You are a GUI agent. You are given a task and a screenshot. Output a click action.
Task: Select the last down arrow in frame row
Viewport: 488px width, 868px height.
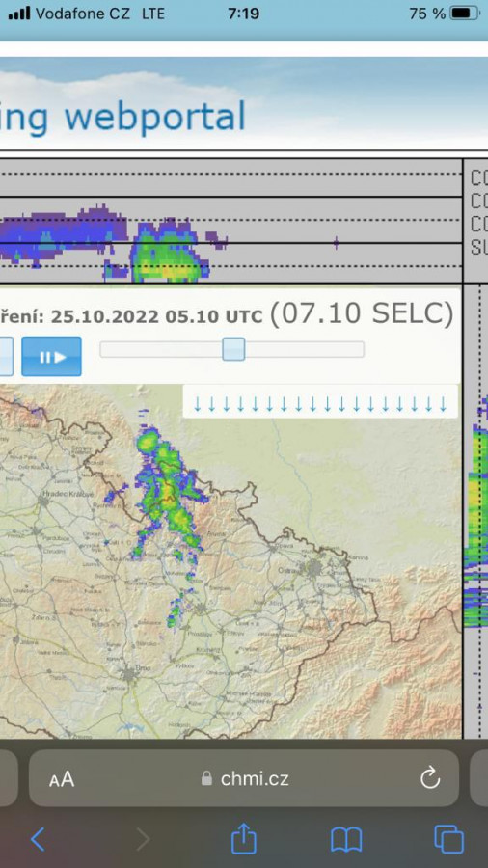tap(443, 404)
